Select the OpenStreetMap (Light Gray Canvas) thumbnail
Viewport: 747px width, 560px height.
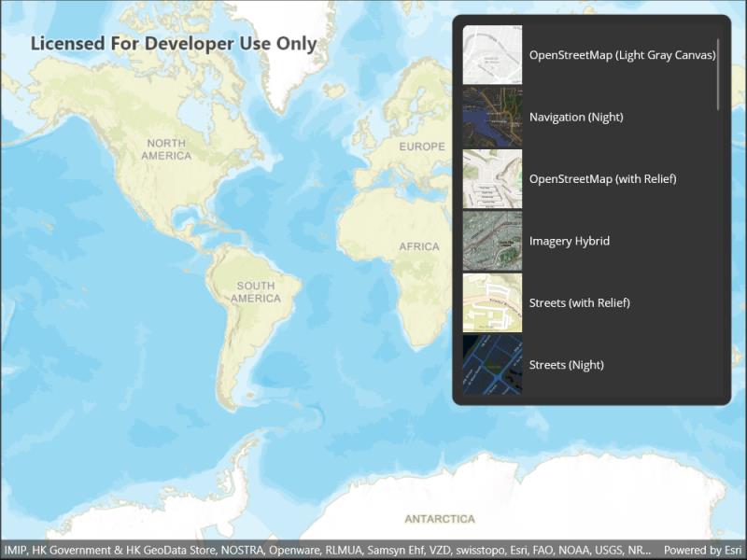click(492, 55)
